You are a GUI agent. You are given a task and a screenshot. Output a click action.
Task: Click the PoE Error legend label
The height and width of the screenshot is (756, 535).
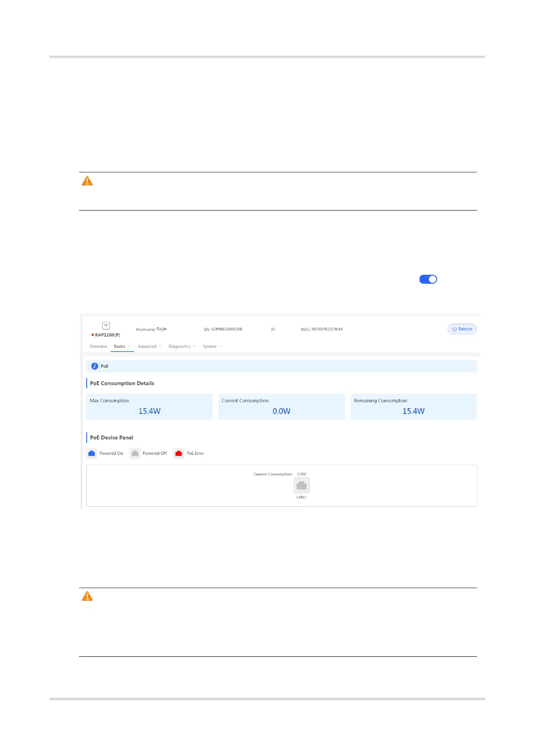pyautogui.click(x=195, y=453)
